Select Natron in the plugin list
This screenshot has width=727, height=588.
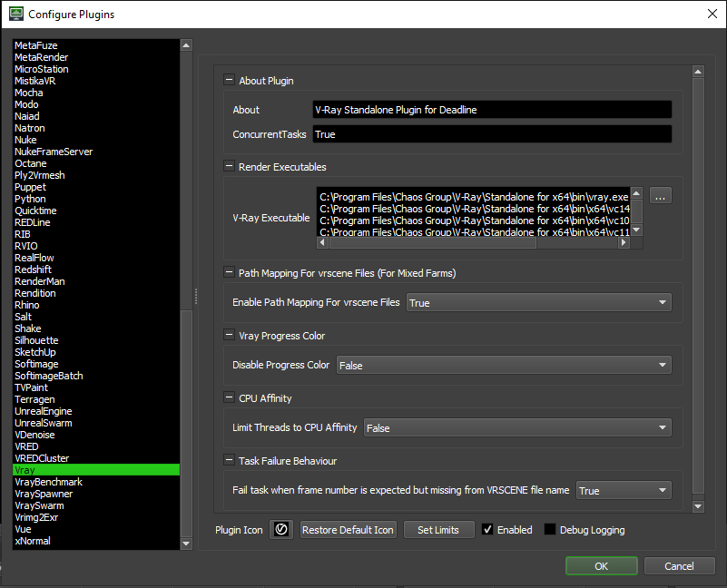pos(96,128)
